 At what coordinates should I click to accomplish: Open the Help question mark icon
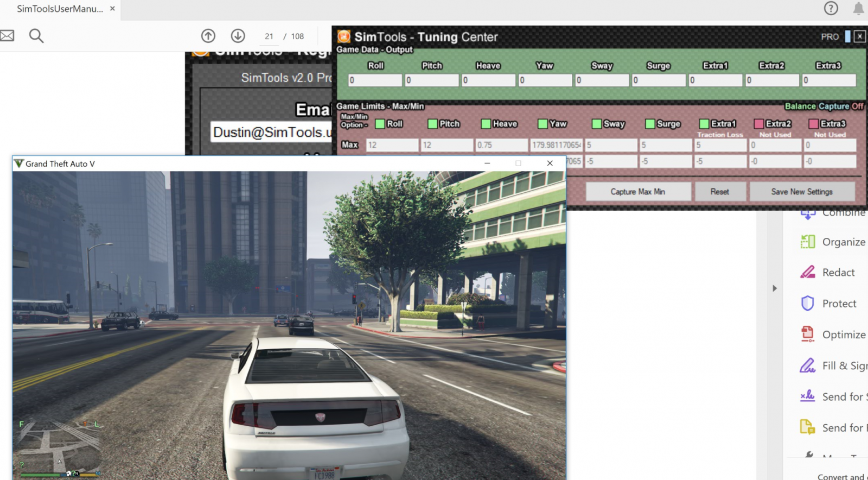click(x=831, y=8)
